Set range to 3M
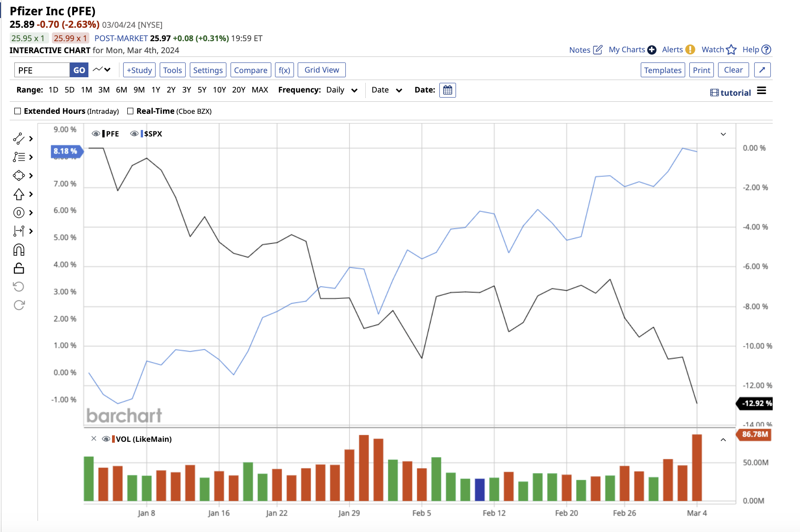Image resolution: width=800 pixels, height=532 pixels. [x=104, y=90]
